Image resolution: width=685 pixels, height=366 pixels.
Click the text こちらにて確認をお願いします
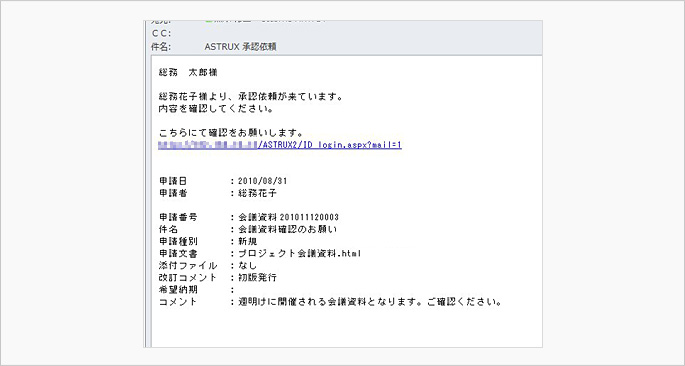(231, 133)
